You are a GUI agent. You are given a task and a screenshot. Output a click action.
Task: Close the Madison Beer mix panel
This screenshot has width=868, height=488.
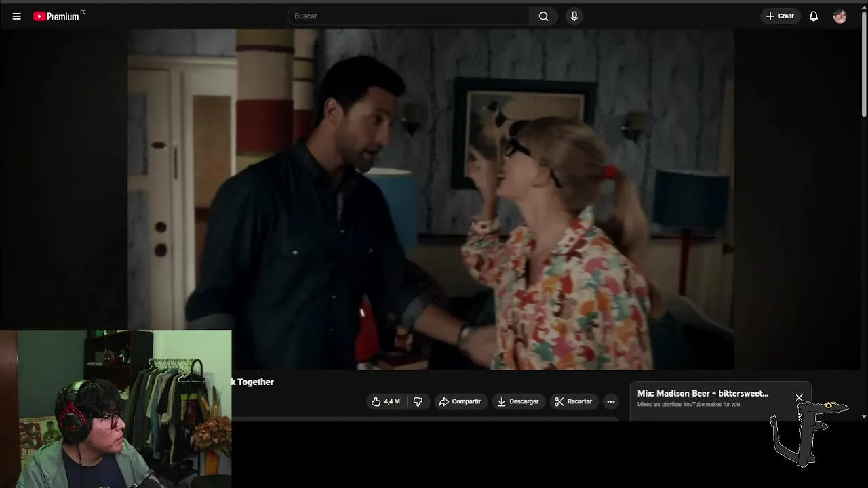[800, 398]
